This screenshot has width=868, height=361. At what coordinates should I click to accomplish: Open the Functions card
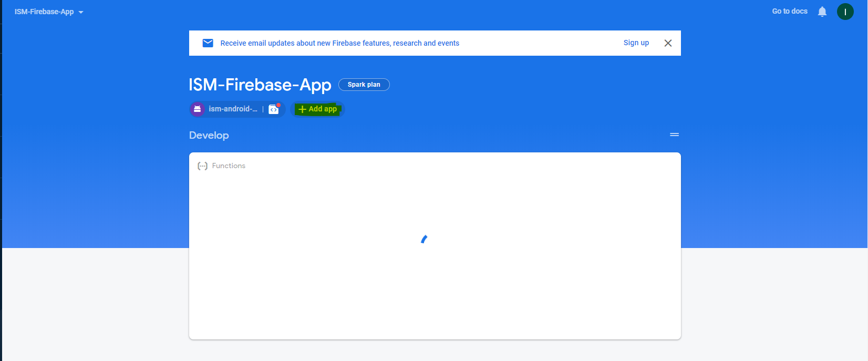(x=435, y=246)
